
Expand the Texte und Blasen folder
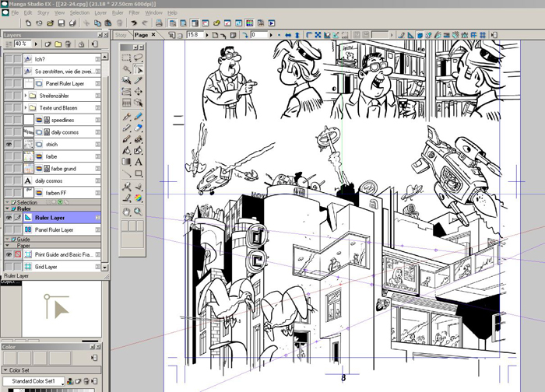(x=26, y=108)
